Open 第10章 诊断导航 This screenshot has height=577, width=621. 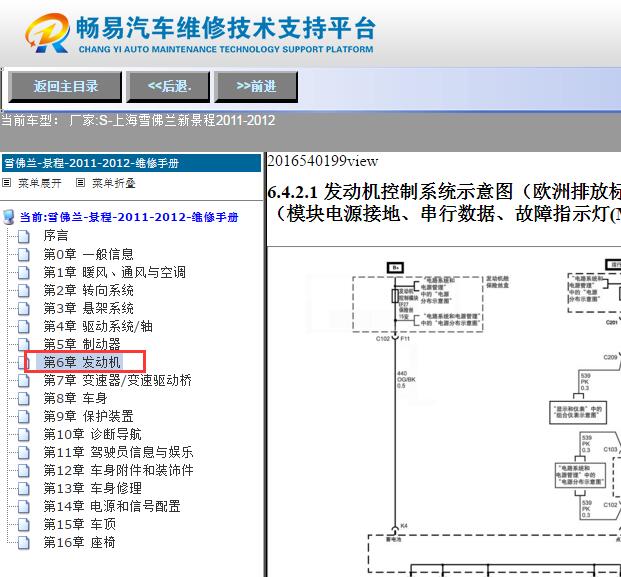(x=92, y=434)
